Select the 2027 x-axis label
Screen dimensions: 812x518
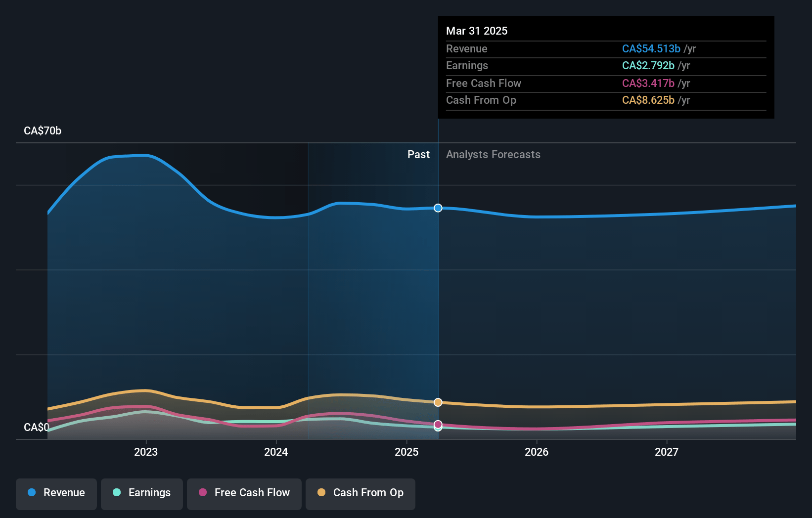coord(667,452)
